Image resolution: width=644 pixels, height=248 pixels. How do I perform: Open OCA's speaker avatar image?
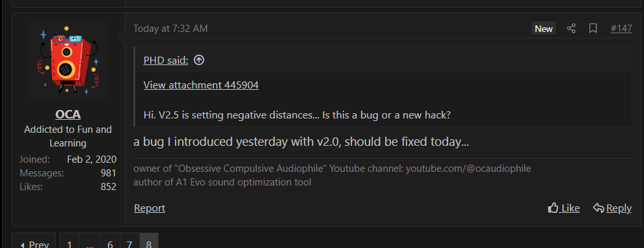click(68, 61)
